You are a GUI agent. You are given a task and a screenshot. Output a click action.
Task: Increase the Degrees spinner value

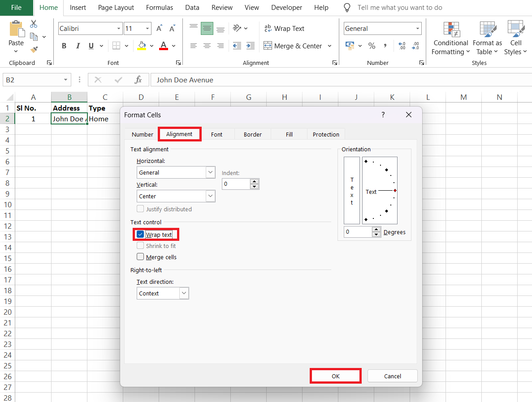pos(376,230)
